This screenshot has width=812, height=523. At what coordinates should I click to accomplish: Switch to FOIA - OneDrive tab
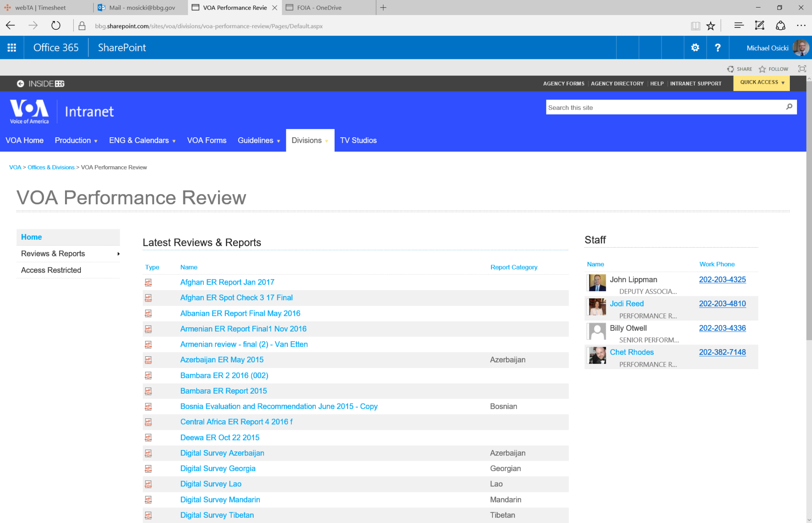319,8
